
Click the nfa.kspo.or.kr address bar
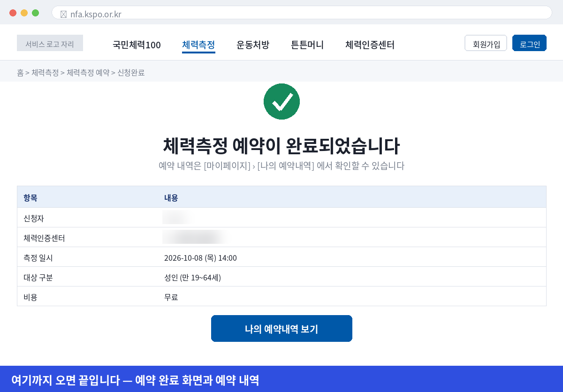pyautogui.click(x=302, y=13)
